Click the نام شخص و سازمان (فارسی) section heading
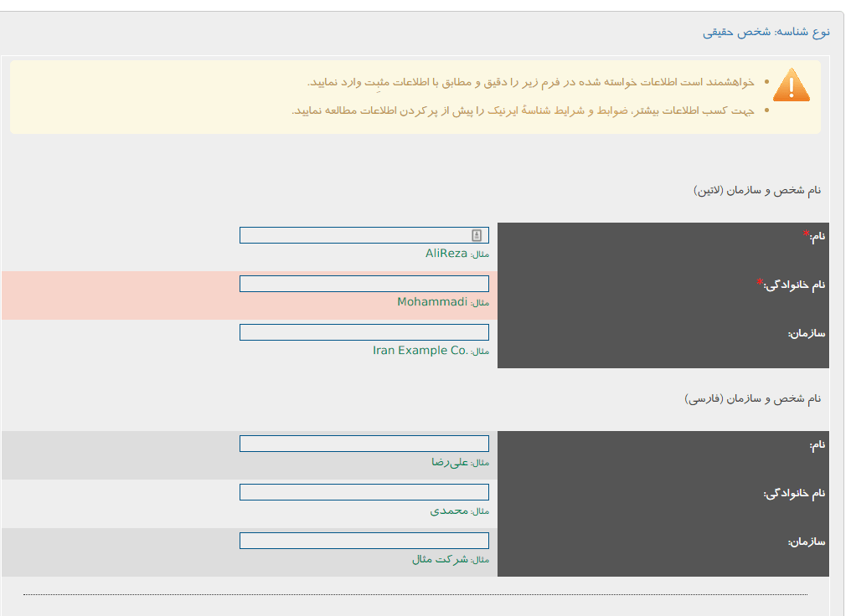This screenshot has width=851, height=616. coord(752,399)
